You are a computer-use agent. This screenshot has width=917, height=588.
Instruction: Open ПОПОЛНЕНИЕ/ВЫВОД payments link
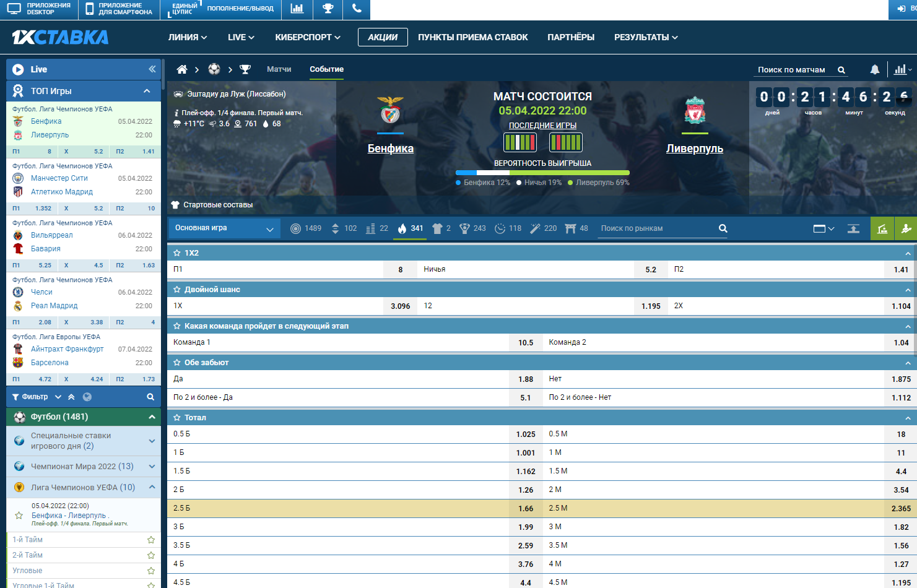[240, 9]
